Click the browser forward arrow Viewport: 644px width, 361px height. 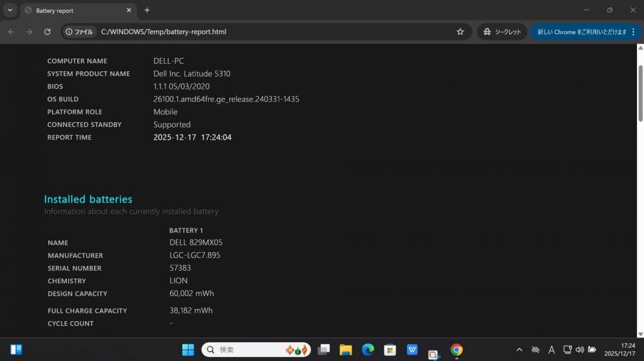pyautogui.click(x=29, y=32)
